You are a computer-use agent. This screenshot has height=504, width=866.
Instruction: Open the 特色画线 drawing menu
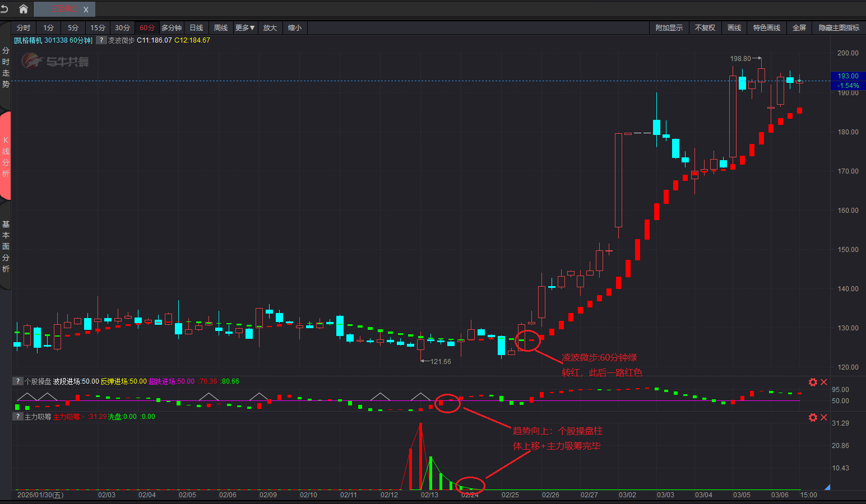[x=766, y=28]
